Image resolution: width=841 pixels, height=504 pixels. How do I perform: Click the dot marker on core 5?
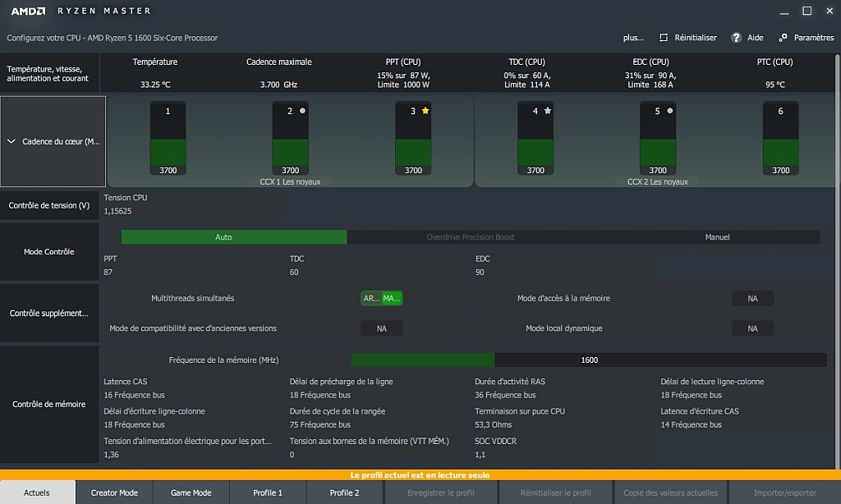[x=670, y=111]
